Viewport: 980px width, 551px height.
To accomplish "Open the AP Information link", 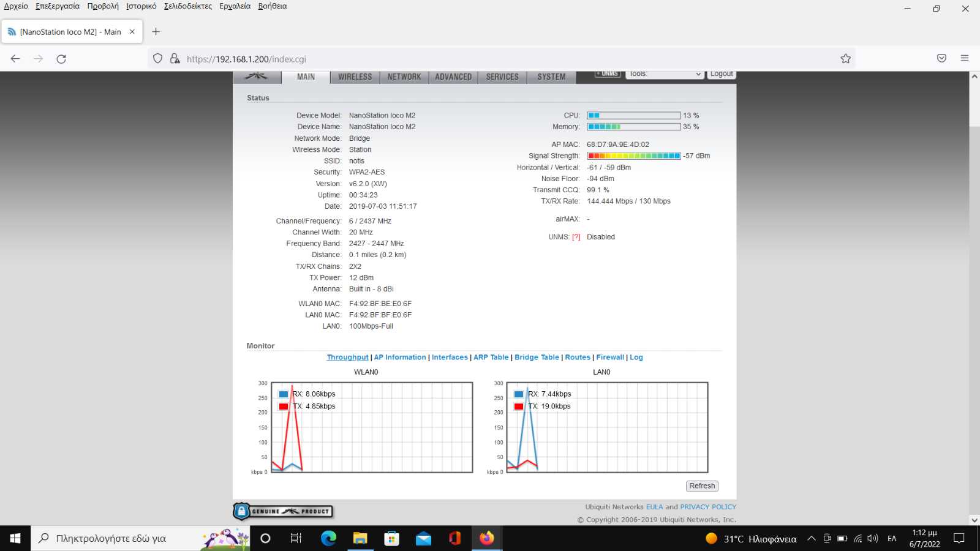I will tap(400, 358).
